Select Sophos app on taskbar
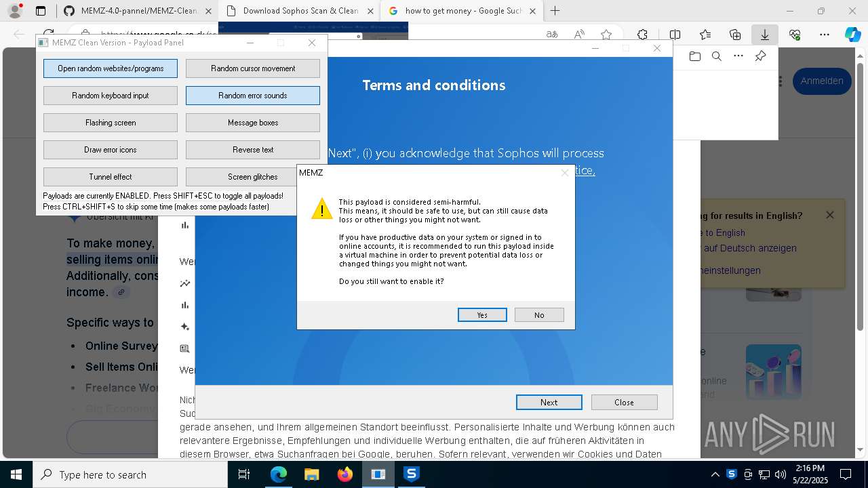This screenshot has width=868, height=488. click(411, 474)
